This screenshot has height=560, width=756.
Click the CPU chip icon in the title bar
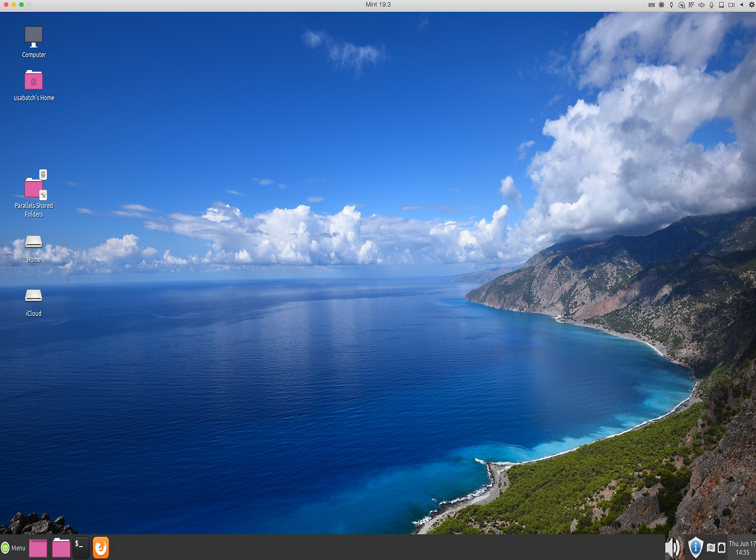click(661, 5)
